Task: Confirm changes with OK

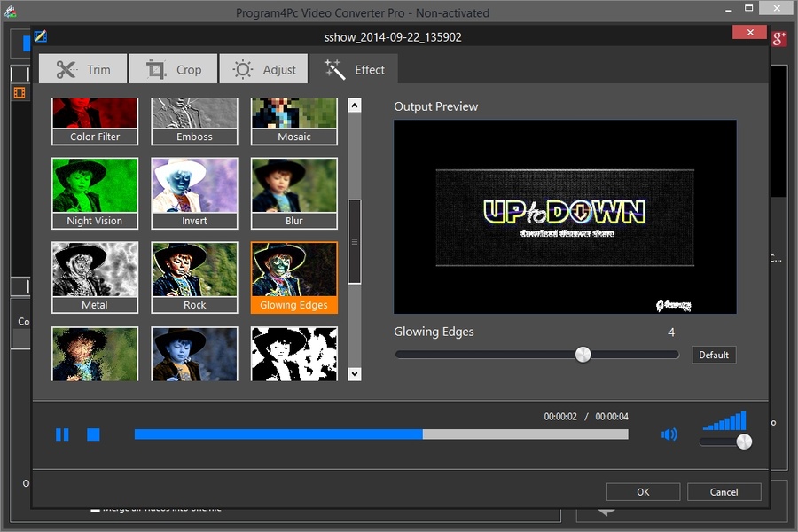Action: tap(644, 492)
